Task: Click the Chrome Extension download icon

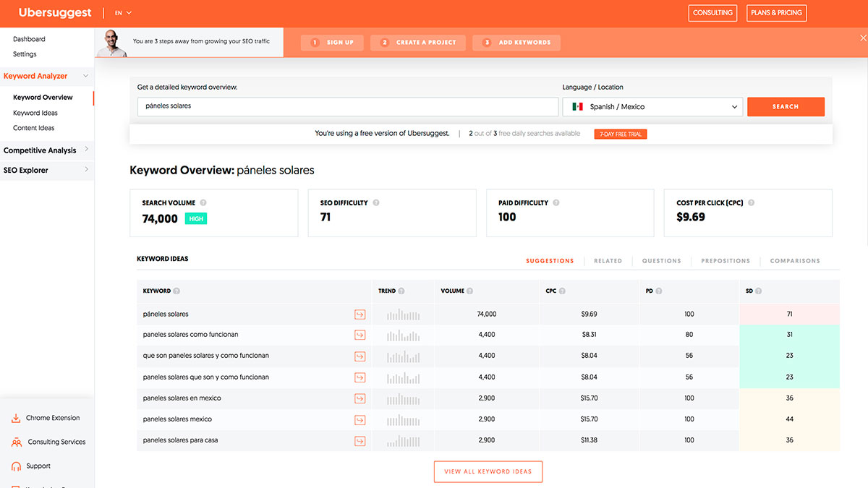Action: (16, 419)
